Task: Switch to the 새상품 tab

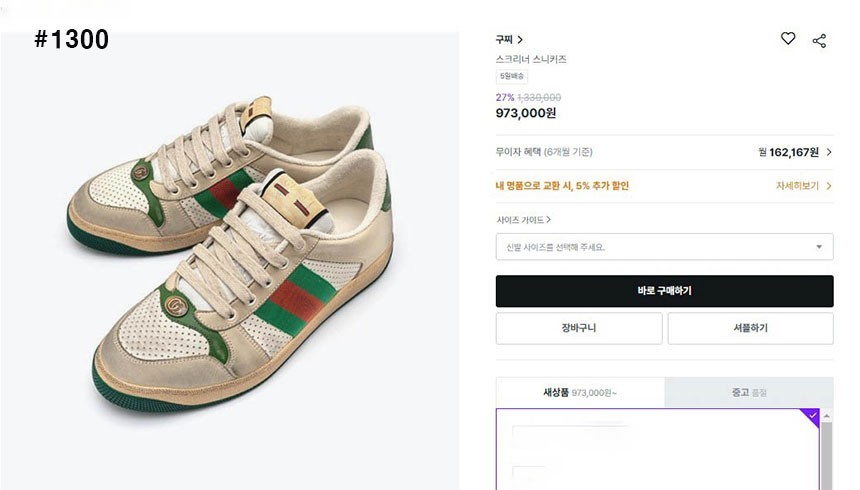Action: coord(580,393)
